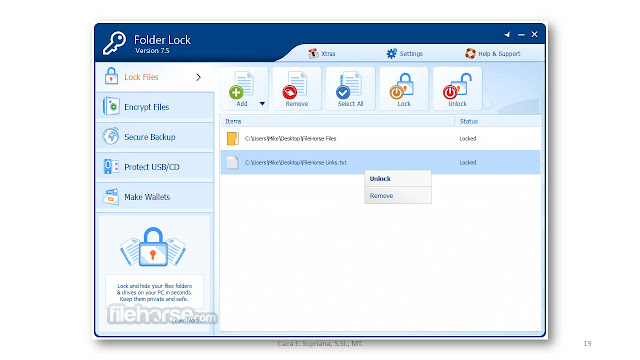
Task: Click the Status column header
Action: (498, 121)
